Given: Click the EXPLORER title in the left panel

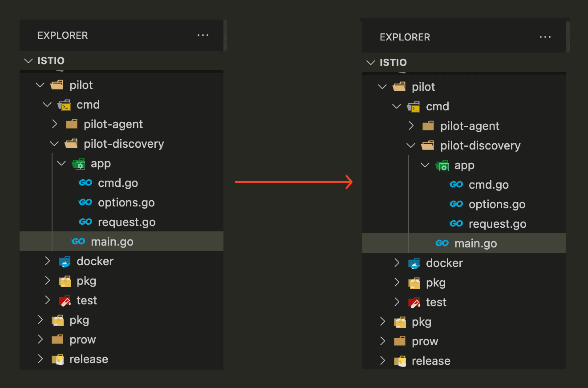Looking at the screenshot, I should click(x=63, y=35).
